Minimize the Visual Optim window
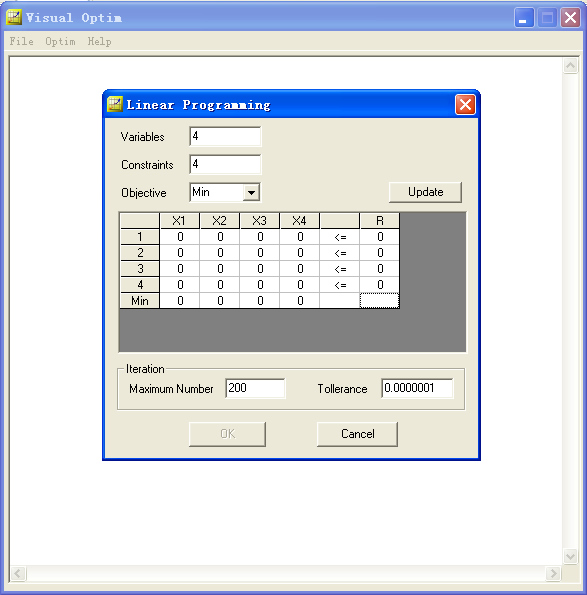 click(524, 17)
